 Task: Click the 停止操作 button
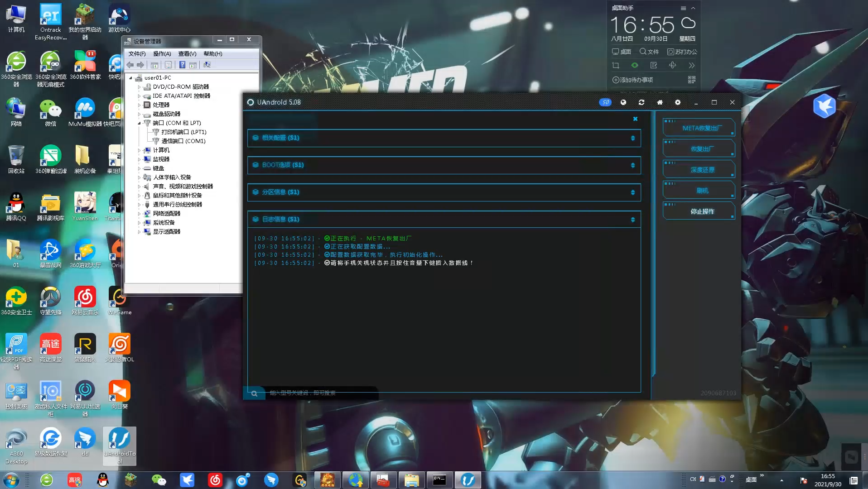tap(699, 211)
